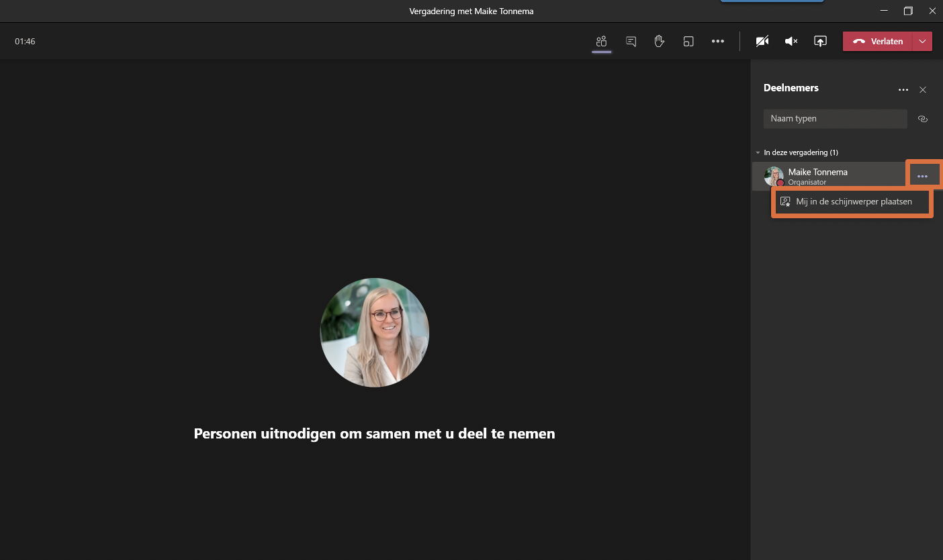Screen dimensions: 943x560
Task: Close the meeting window
Action: [932, 11]
